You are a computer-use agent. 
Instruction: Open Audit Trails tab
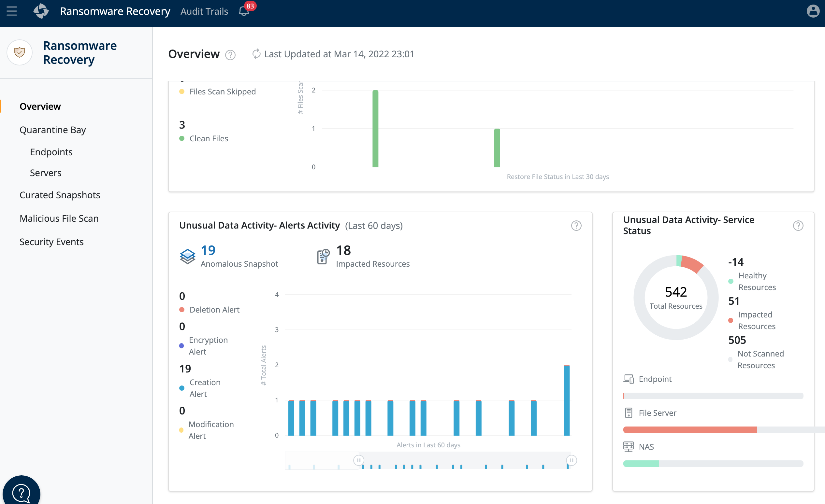tap(204, 11)
